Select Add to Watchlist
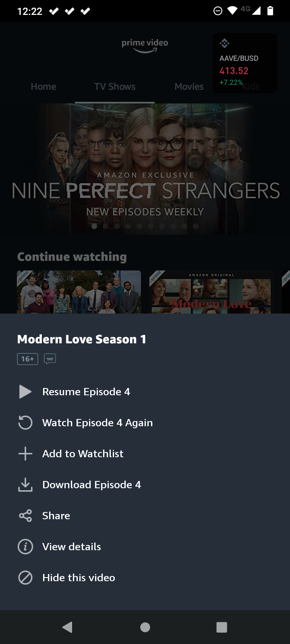290x644 pixels. tap(145, 454)
